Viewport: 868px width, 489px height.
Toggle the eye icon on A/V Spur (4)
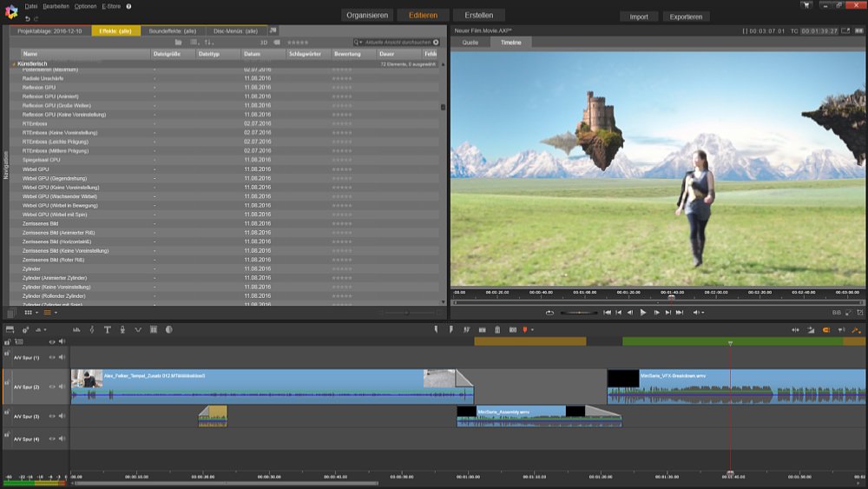coord(51,439)
